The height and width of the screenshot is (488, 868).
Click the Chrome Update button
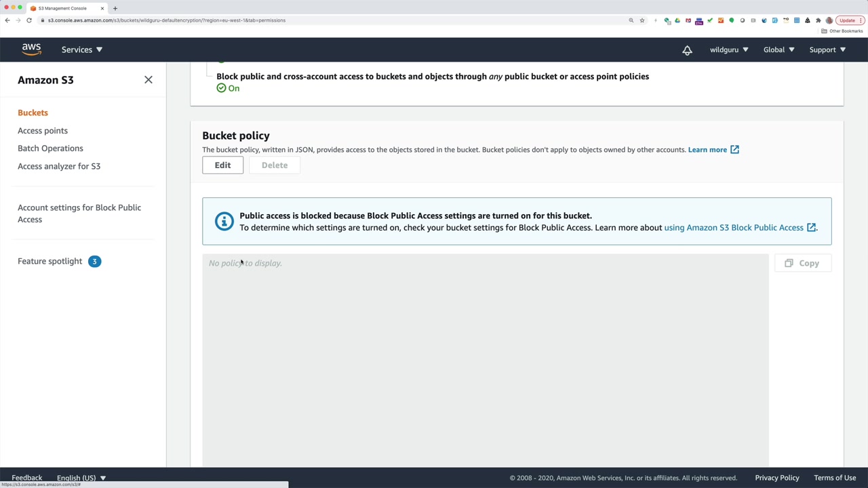click(850, 20)
